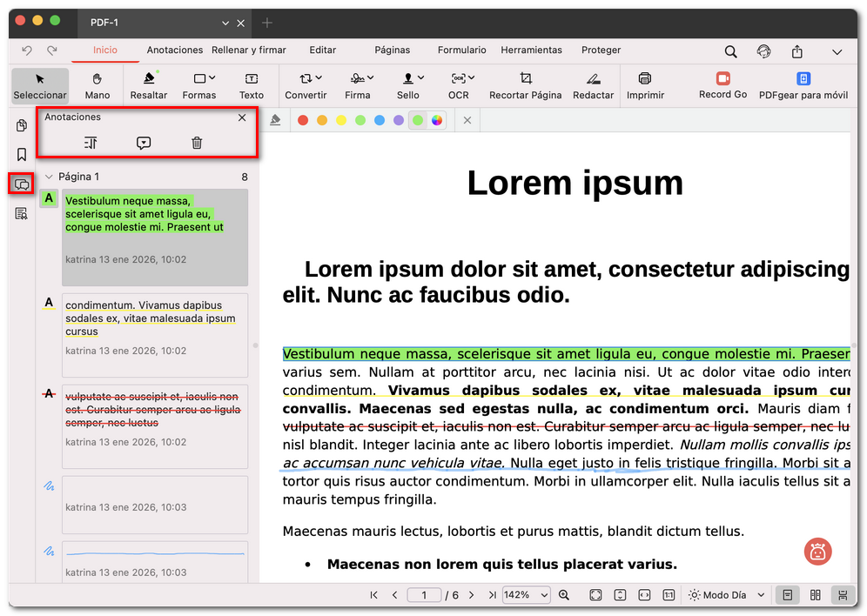Toggle two-page side-by-side layout
The width and height of the screenshot is (867, 616).
[x=817, y=594]
